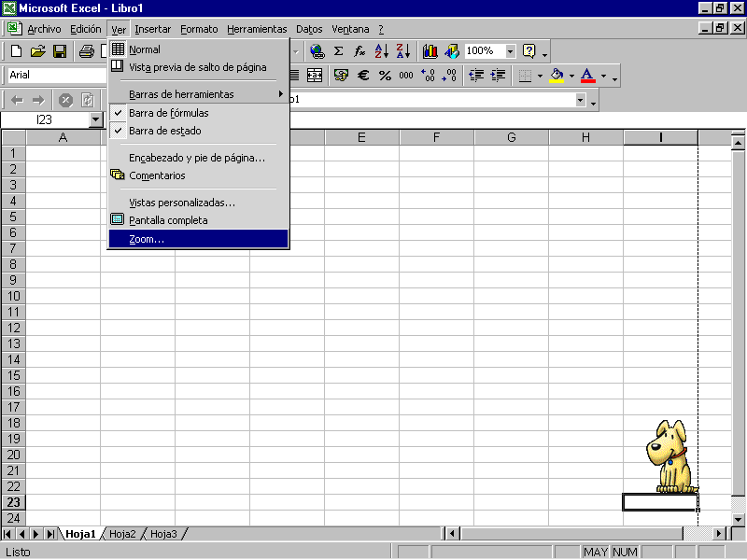Apply percent style formatting
The height and width of the screenshot is (560, 747).
385,75
